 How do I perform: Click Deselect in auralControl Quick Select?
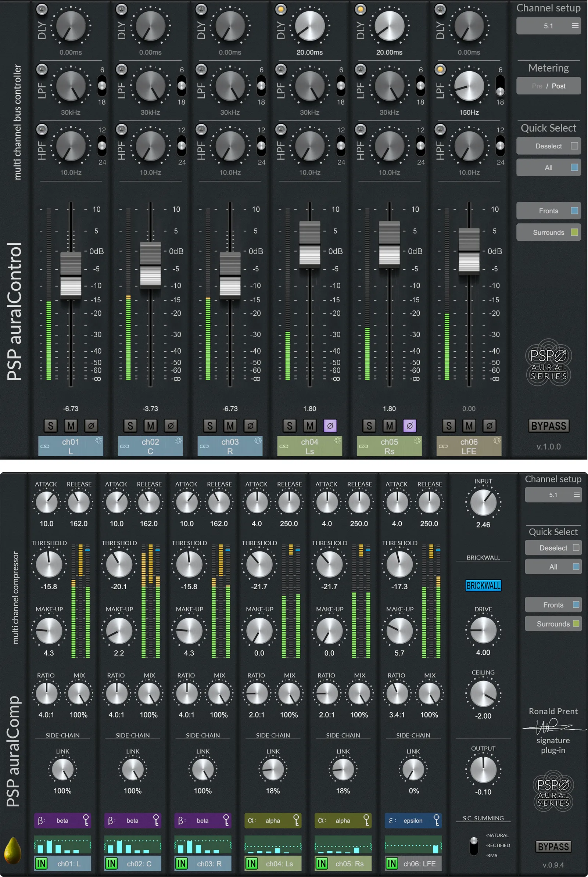tap(549, 146)
